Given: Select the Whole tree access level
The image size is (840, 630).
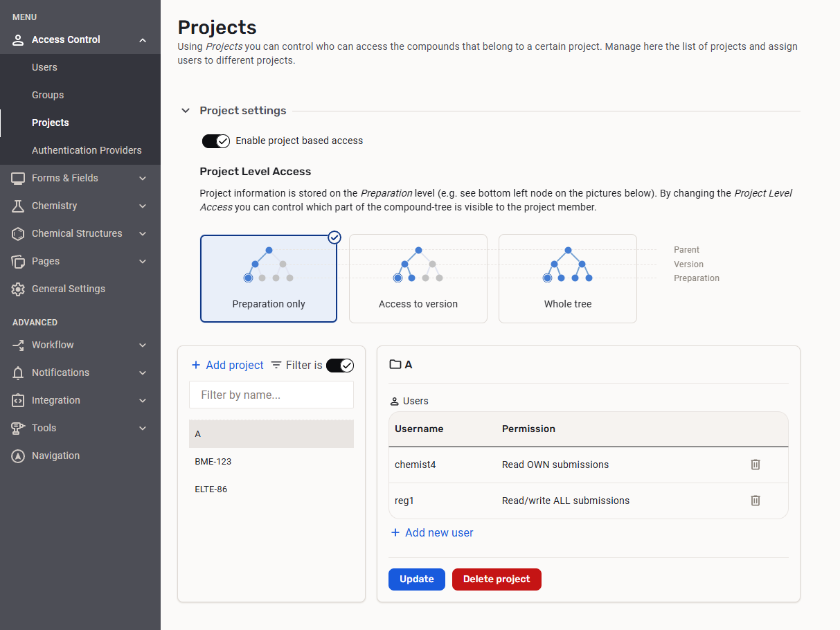Looking at the screenshot, I should point(567,278).
